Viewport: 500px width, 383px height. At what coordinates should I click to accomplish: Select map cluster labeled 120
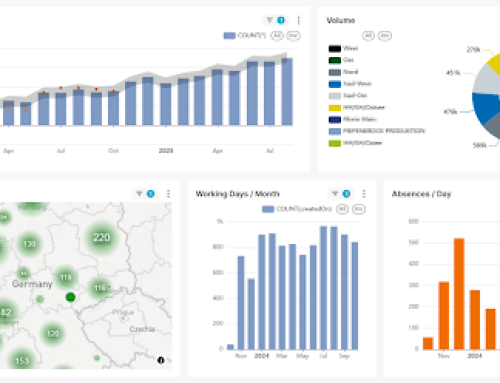coord(53,334)
